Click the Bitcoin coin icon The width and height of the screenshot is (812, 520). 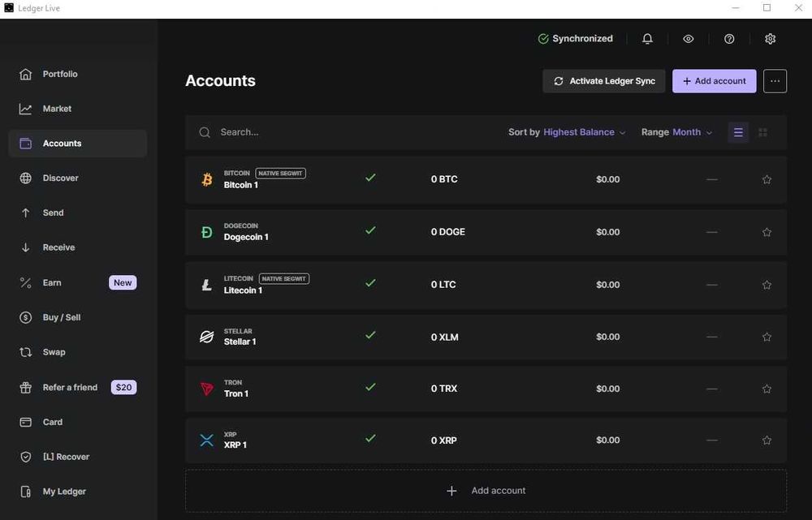[x=207, y=179]
